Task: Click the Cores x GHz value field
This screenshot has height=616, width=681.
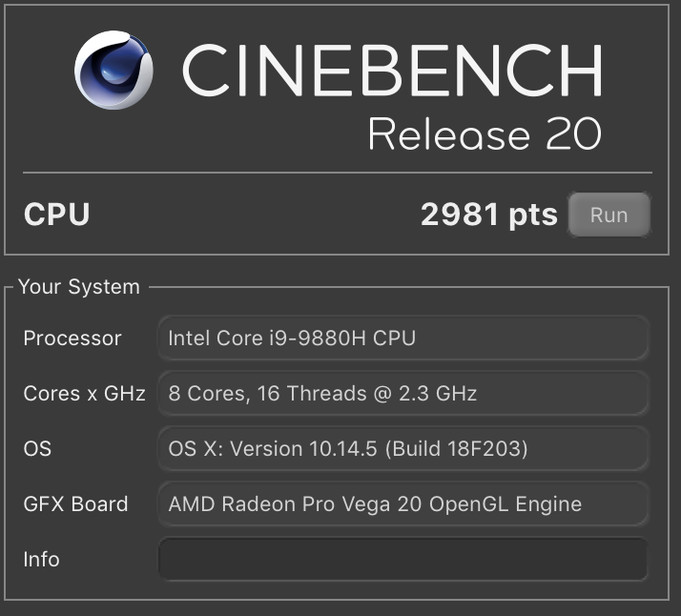Action: 403,393
